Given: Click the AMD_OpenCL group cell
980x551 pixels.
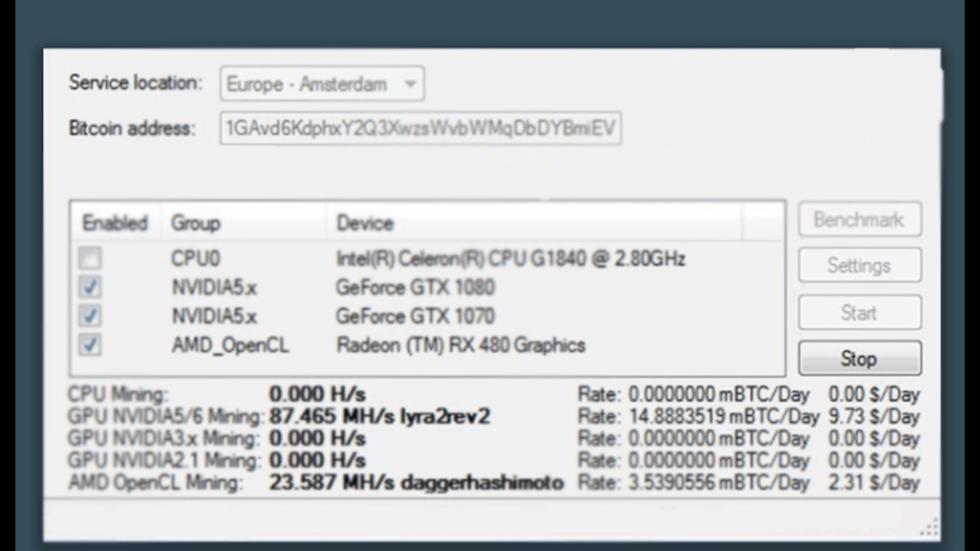Looking at the screenshot, I should (x=230, y=344).
